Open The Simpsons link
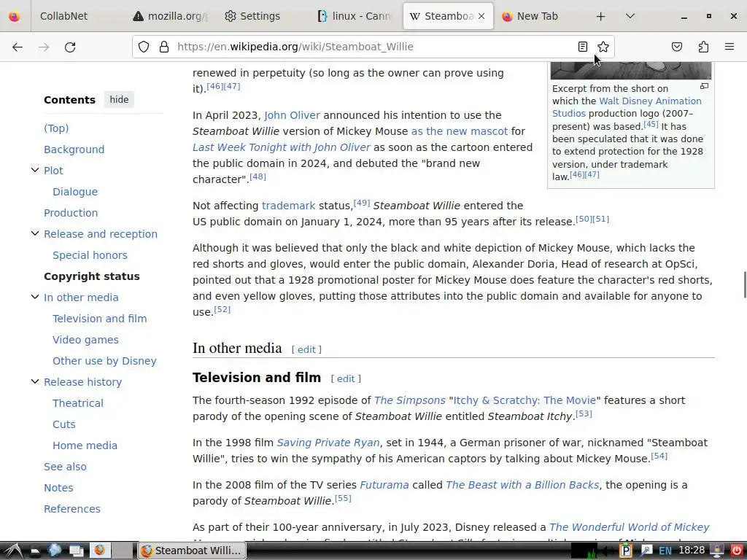The image size is (747, 560). pos(410,400)
